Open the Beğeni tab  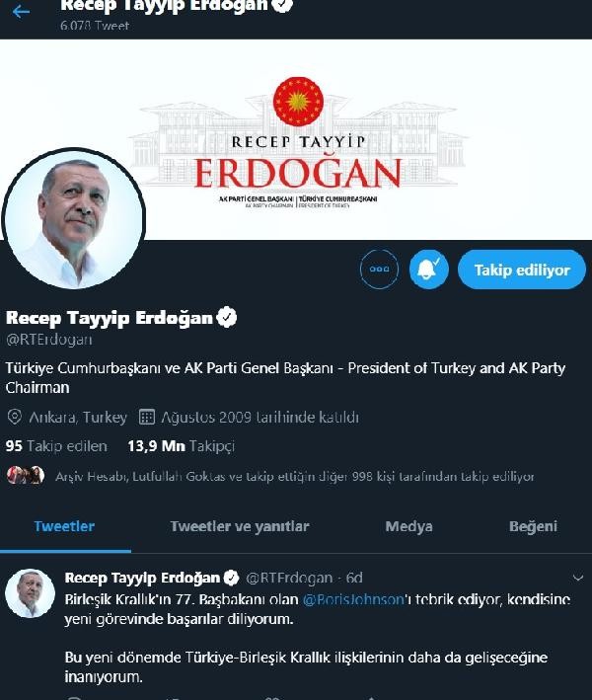[x=533, y=526]
